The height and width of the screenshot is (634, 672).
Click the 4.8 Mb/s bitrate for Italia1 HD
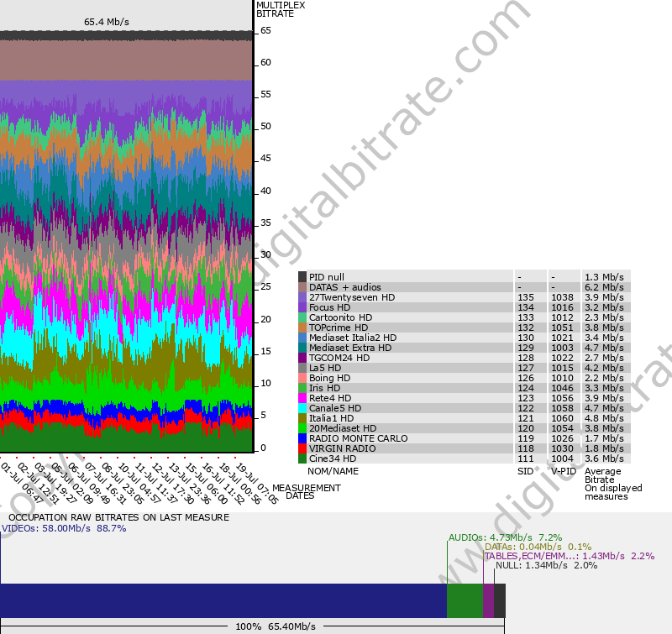(x=604, y=418)
